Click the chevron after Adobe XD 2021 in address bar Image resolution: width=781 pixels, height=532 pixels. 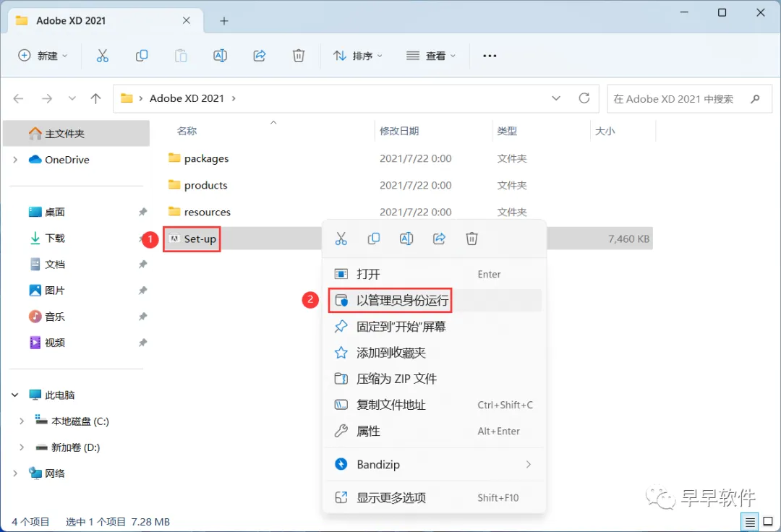[234, 98]
